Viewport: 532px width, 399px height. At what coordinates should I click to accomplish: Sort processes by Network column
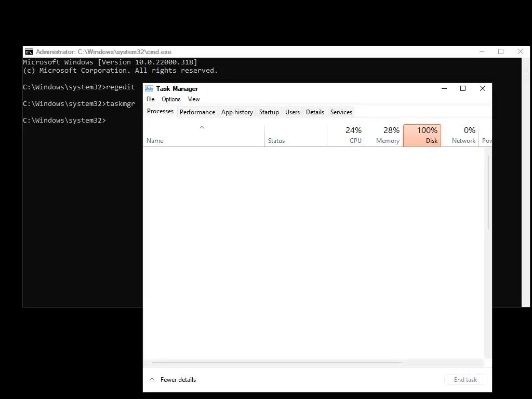(460, 136)
